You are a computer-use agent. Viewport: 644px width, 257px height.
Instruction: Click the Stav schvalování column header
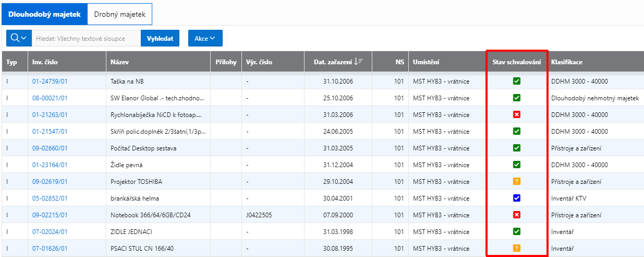pyautogui.click(x=516, y=62)
